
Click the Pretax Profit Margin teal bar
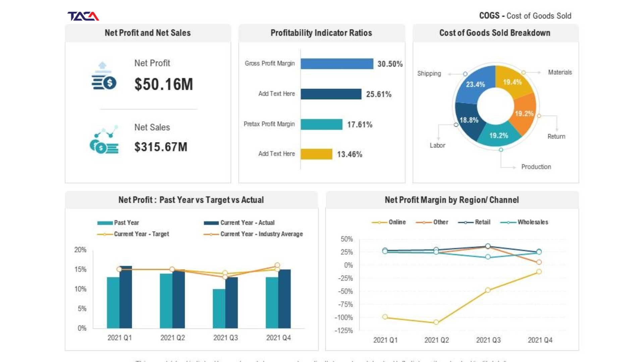point(321,124)
